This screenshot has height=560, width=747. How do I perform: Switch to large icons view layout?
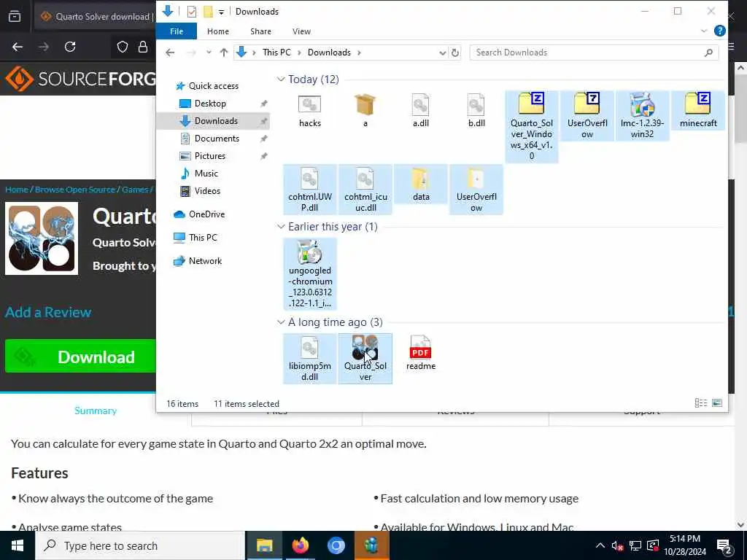(717, 403)
